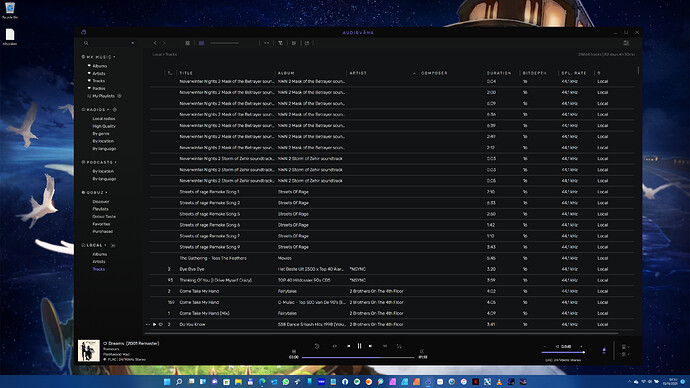Image resolution: width=690 pixels, height=388 pixels.
Task: Skip to the next track
Action: pos(371,346)
